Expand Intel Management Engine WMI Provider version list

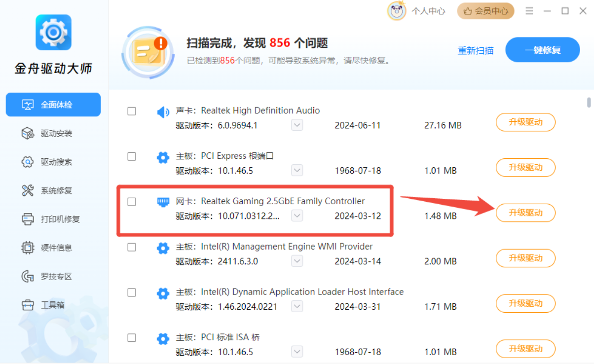[297, 261]
